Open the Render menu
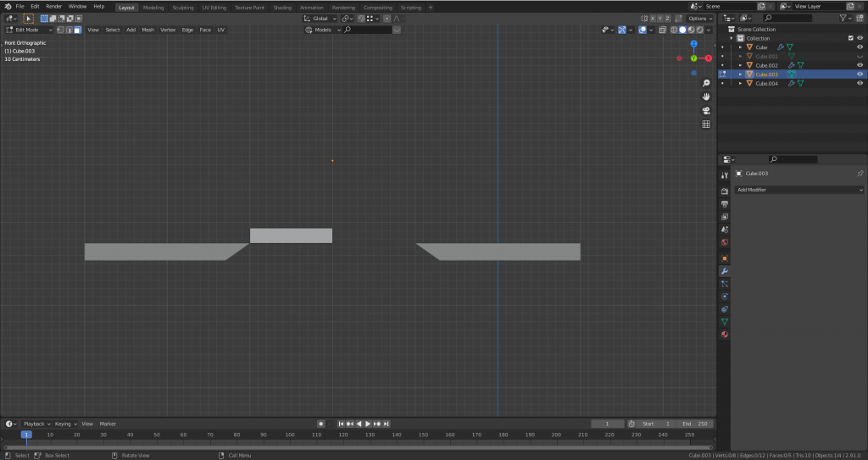This screenshot has width=868, height=460. [x=53, y=7]
